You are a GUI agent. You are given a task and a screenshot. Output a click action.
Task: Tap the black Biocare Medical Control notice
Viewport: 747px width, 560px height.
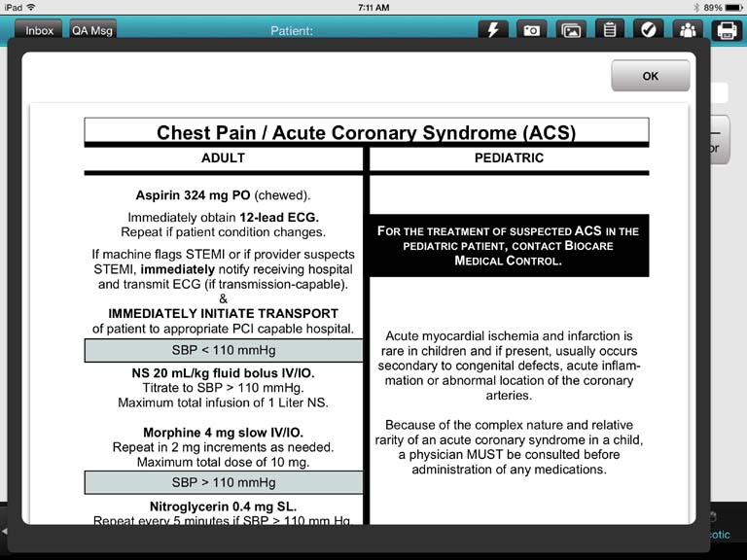point(509,245)
